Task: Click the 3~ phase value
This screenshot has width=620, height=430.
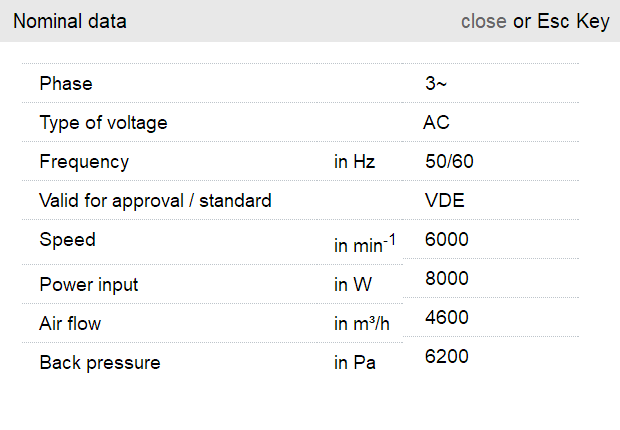Action: pyautogui.click(x=436, y=84)
